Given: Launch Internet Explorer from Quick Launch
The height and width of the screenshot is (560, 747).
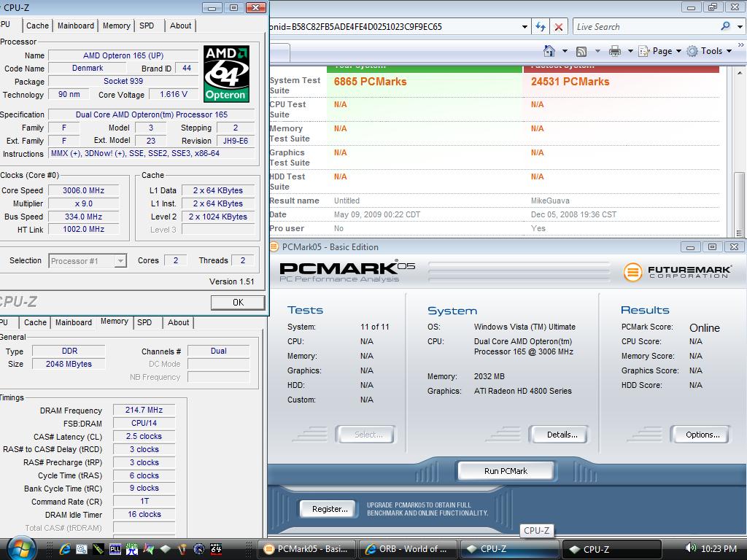Looking at the screenshot, I should pos(65,549).
